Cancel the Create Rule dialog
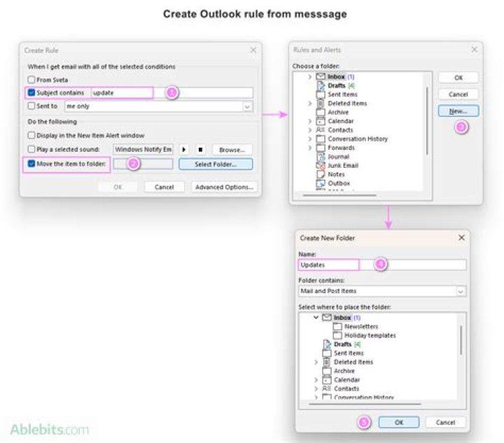The image size is (504, 443). point(164,187)
